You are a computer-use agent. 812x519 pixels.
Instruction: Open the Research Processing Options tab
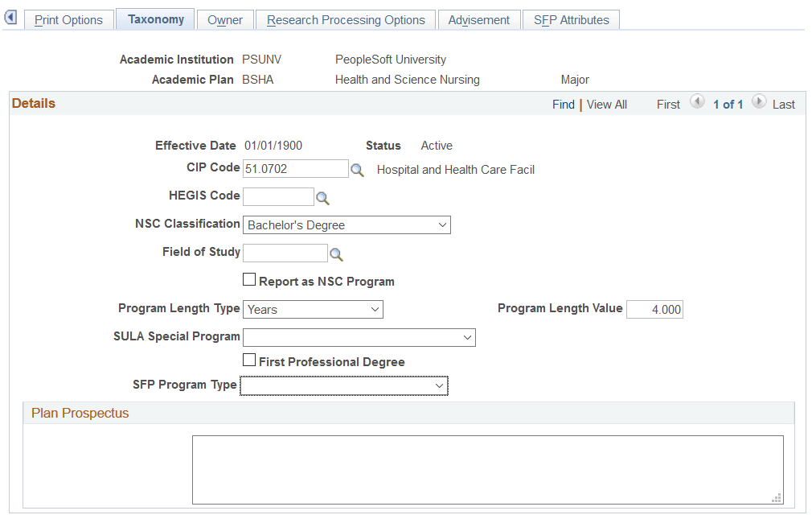(x=346, y=20)
